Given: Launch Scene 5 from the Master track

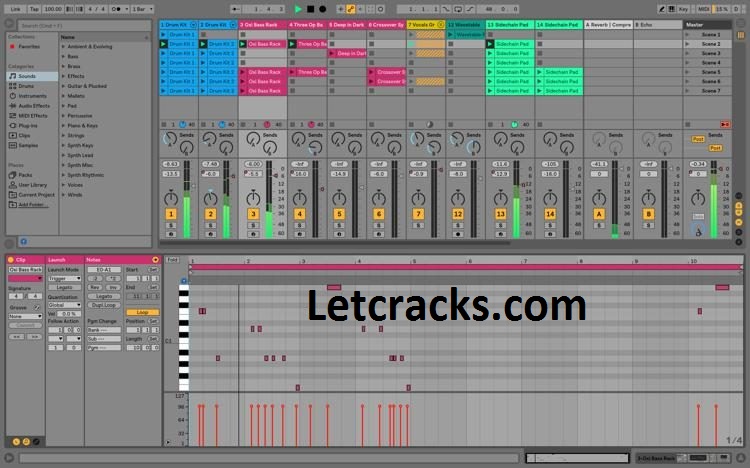Looking at the screenshot, I should click(687, 72).
